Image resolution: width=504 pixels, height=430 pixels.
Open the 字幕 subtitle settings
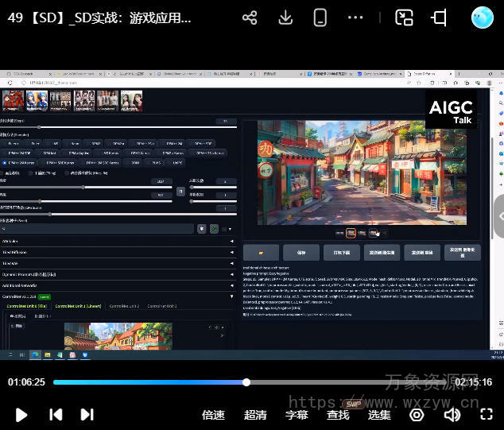(x=297, y=414)
